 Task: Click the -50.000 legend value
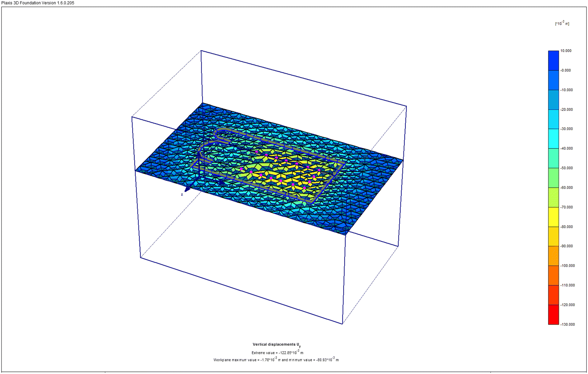click(x=567, y=168)
